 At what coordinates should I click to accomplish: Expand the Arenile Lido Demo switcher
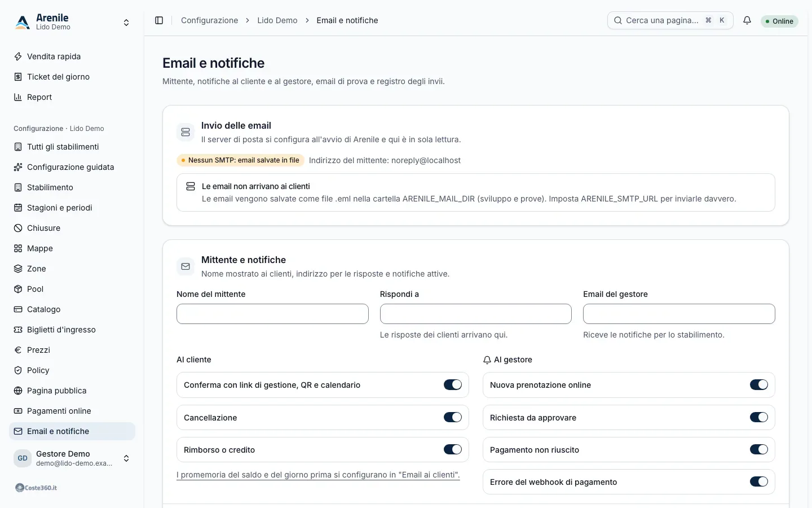(x=72, y=22)
